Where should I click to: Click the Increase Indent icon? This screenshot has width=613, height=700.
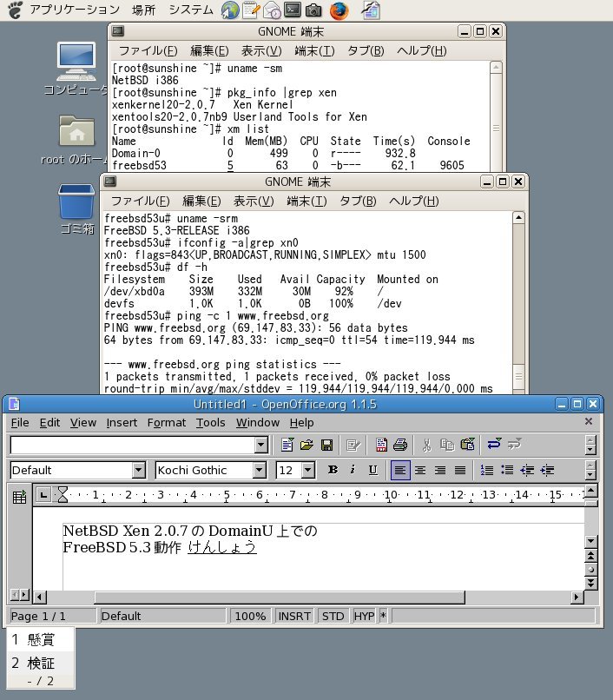[547, 470]
